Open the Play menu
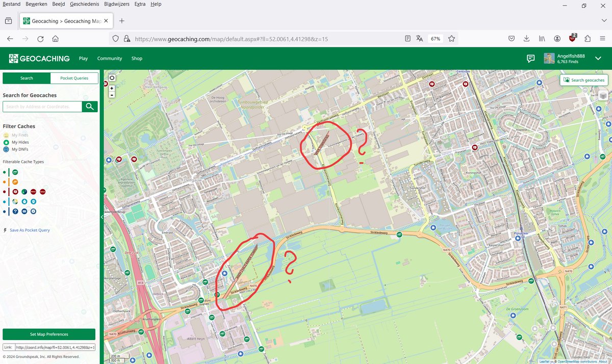Screen dimensions: 612x364 pyautogui.click(x=83, y=58)
